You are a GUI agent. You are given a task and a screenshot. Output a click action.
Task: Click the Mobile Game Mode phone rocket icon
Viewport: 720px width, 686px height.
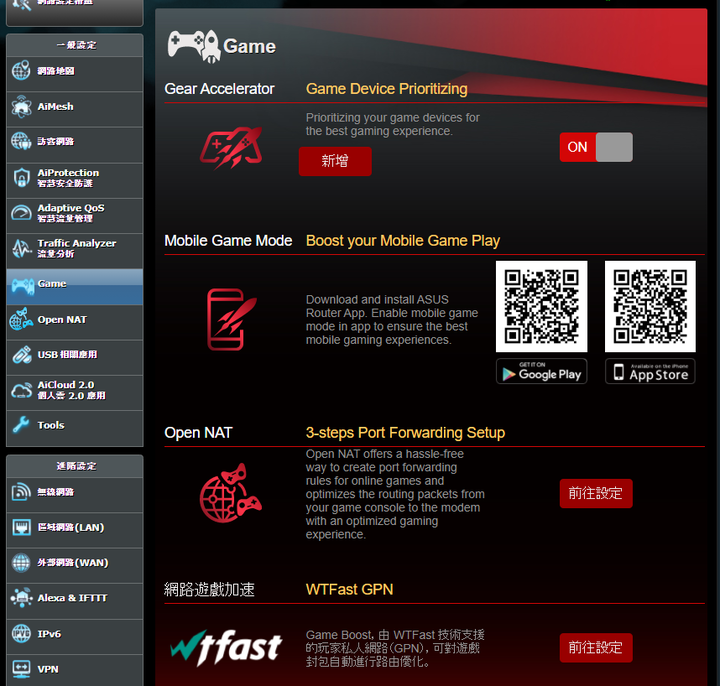click(x=231, y=320)
